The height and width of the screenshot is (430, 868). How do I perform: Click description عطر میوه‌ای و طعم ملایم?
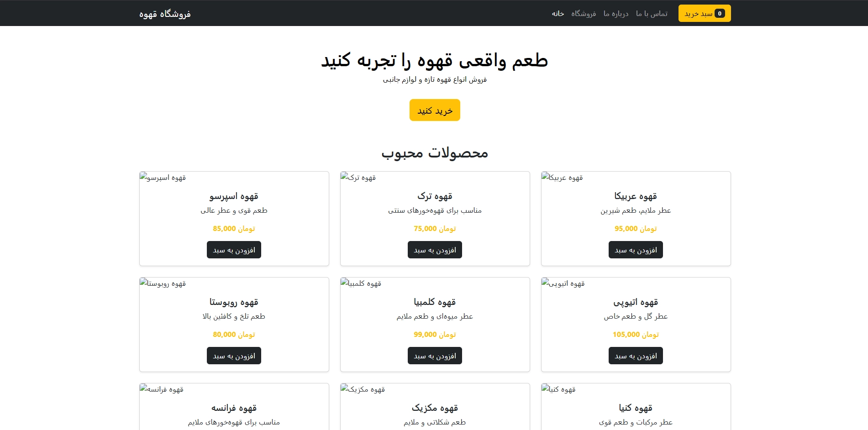435,316
